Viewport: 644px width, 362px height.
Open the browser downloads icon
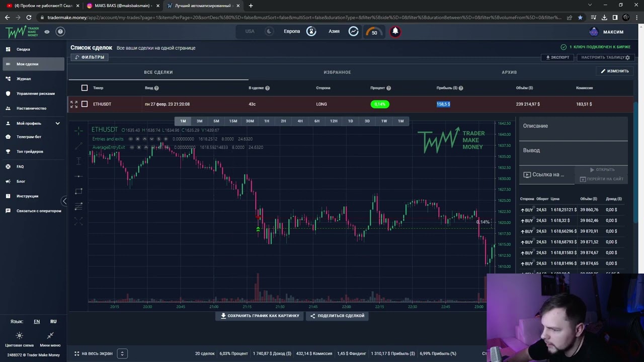[604, 17]
